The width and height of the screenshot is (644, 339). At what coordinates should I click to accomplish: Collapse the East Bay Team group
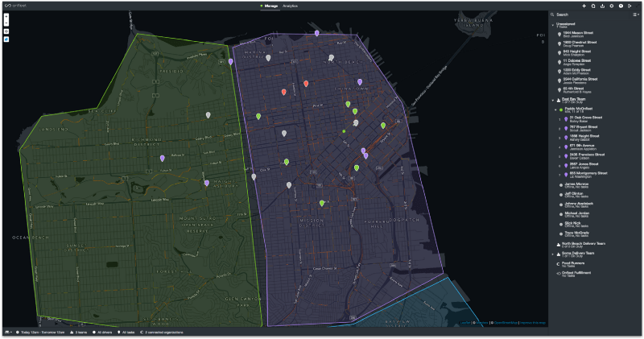click(x=552, y=101)
